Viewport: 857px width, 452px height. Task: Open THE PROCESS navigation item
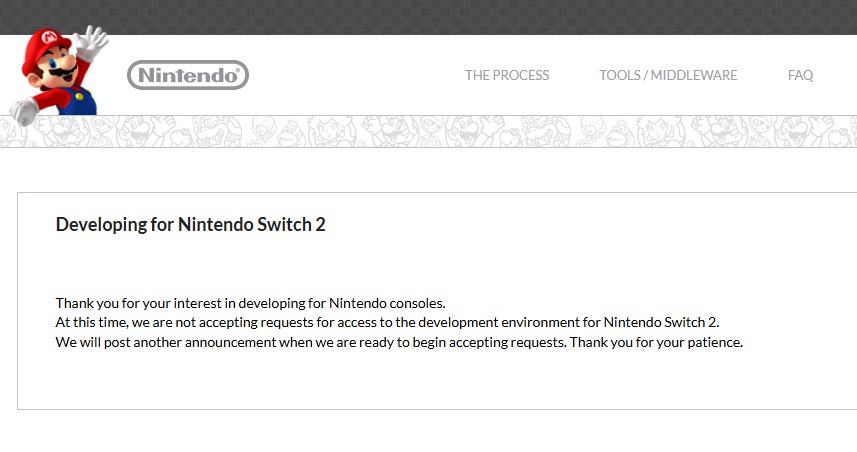click(507, 75)
